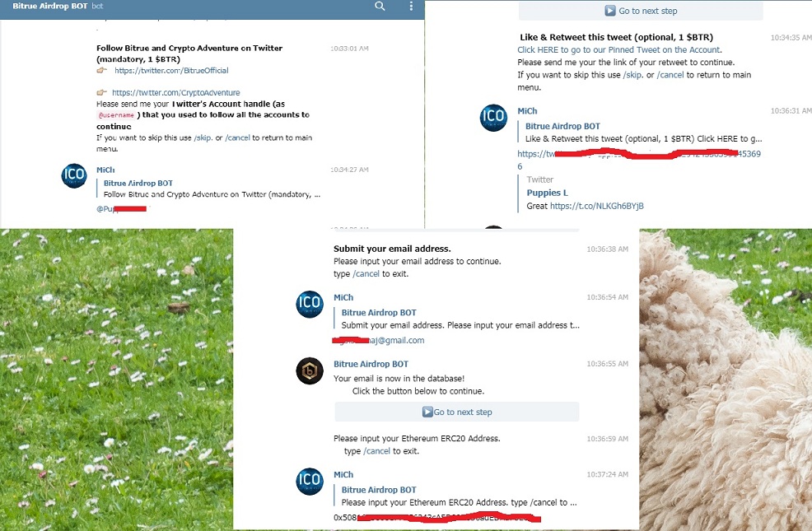Click MiCh's ICO avatar beside Twitter handle reply
This screenshot has width=812, height=531.
[x=74, y=175]
